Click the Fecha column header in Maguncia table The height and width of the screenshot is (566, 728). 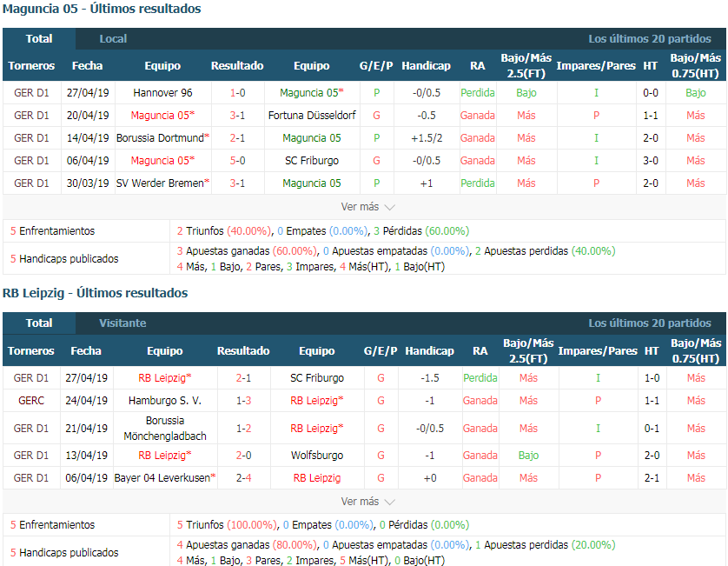click(87, 66)
